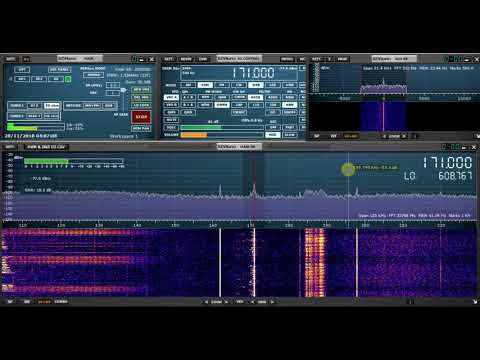This screenshot has width=480, height=360.
Task: Toggle the DAB notch filter
Action: (x=109, y=106)
